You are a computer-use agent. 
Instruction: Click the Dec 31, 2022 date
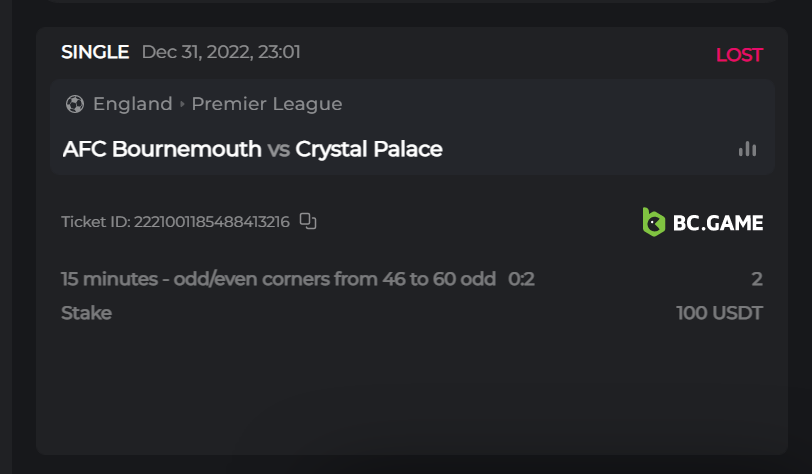click(221, 52)
